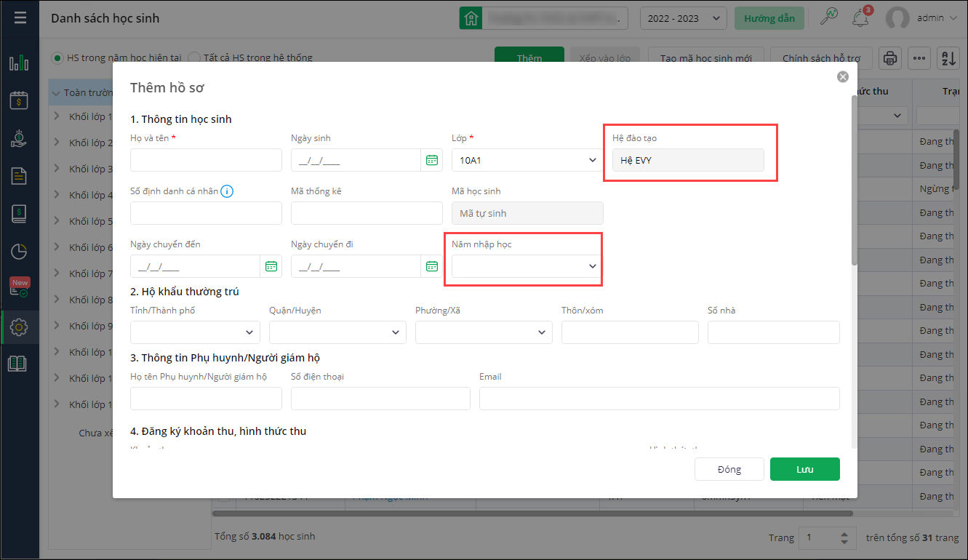
Task: Click the Trang page number stepper arrows
Action: pos(844,538)
